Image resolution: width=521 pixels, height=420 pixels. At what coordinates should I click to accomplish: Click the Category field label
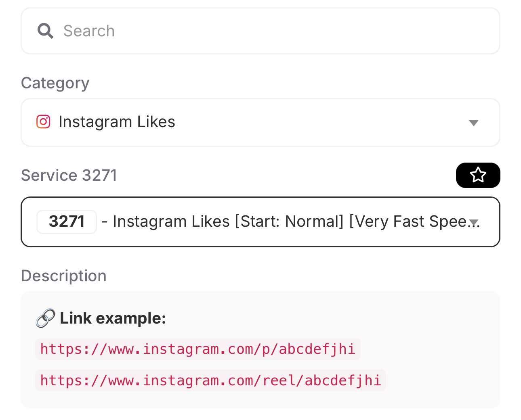(x=55, y=83)
